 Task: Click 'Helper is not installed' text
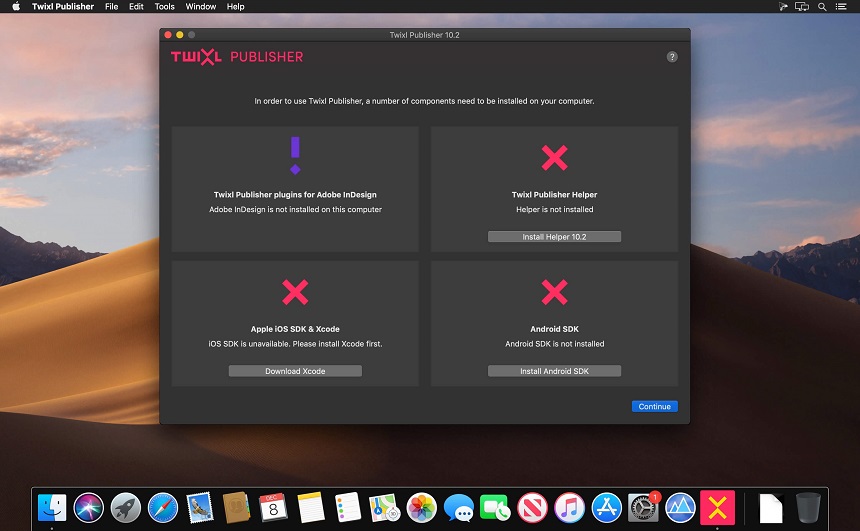(x=555, y=210)
